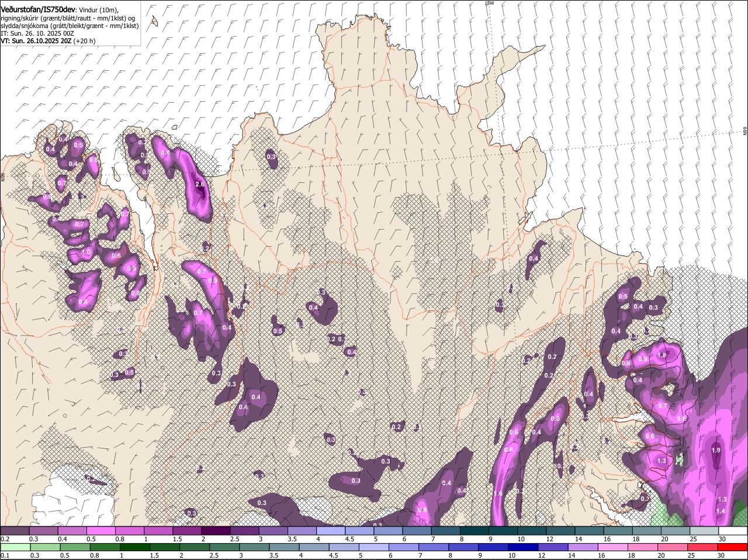Select the dark teal 8 swatch in upper legend

[473, 531]
